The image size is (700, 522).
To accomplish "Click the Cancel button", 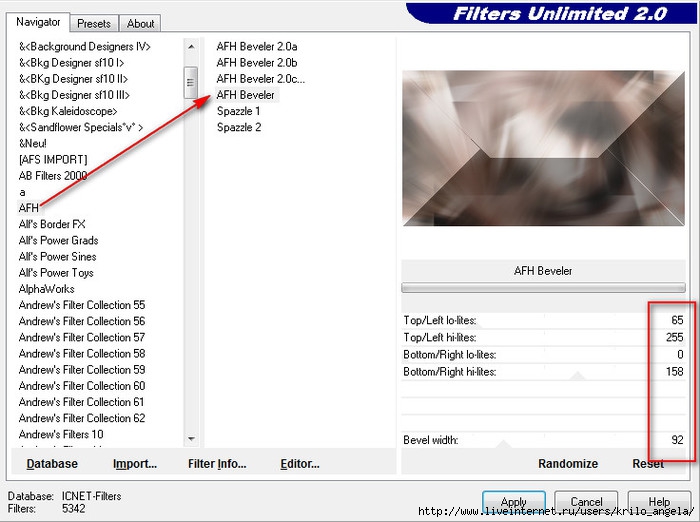I will pos(586,502).
